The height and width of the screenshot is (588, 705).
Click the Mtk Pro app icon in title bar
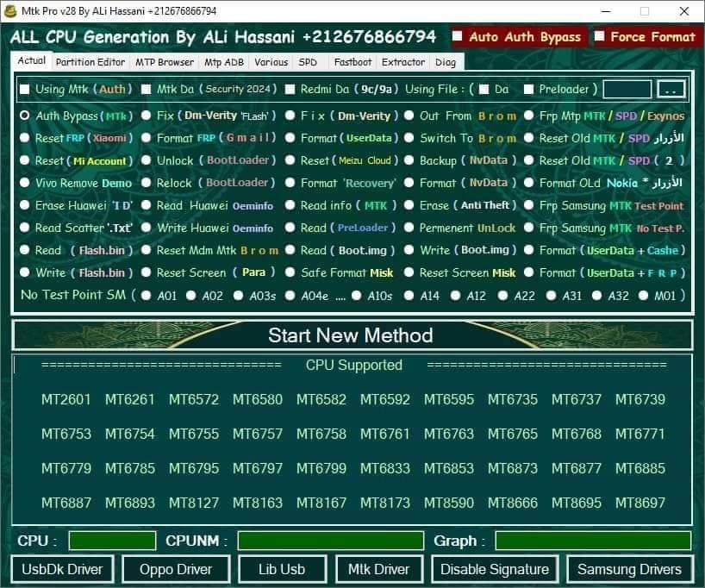(12, 11)
